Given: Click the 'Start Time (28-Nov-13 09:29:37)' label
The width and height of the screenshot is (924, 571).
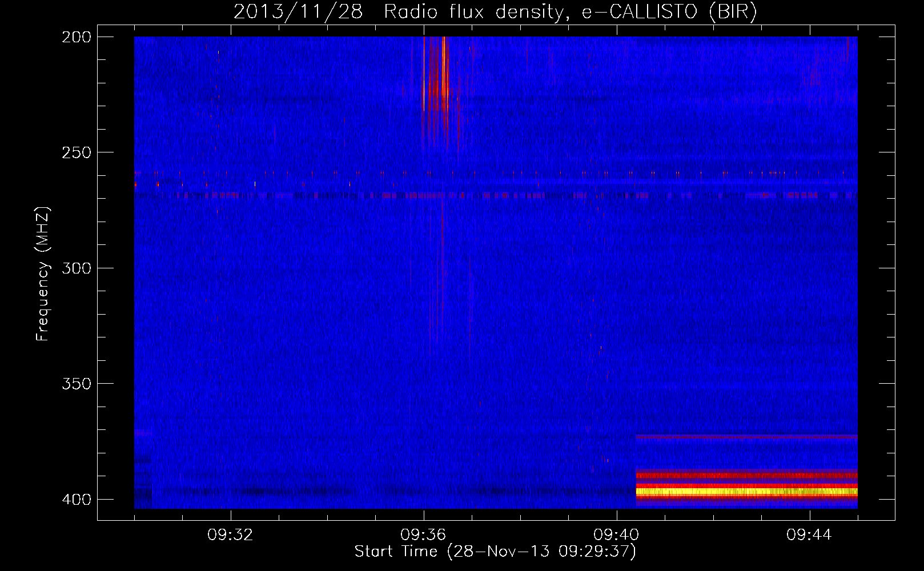Looking at the screenshot, I should point(495,551).
